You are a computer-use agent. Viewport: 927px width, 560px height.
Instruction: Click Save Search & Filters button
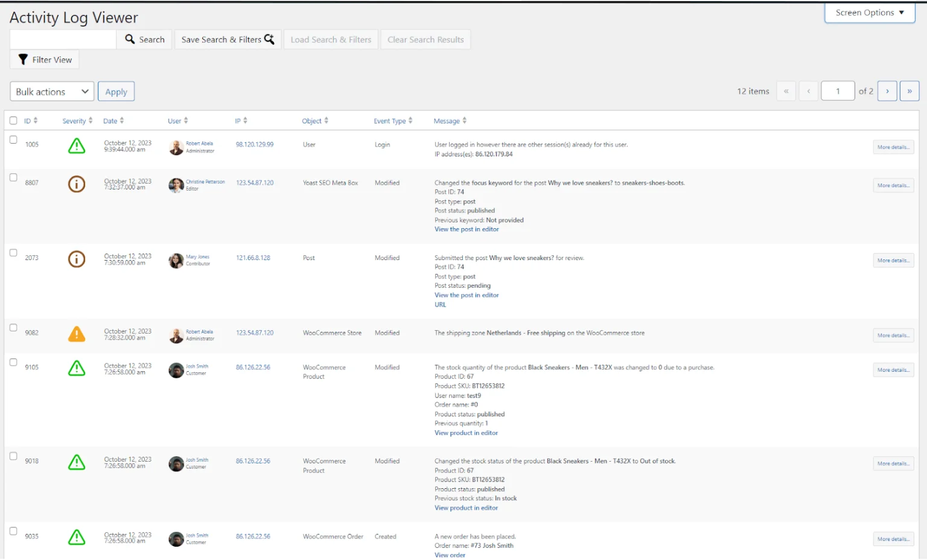pos(228,39)
